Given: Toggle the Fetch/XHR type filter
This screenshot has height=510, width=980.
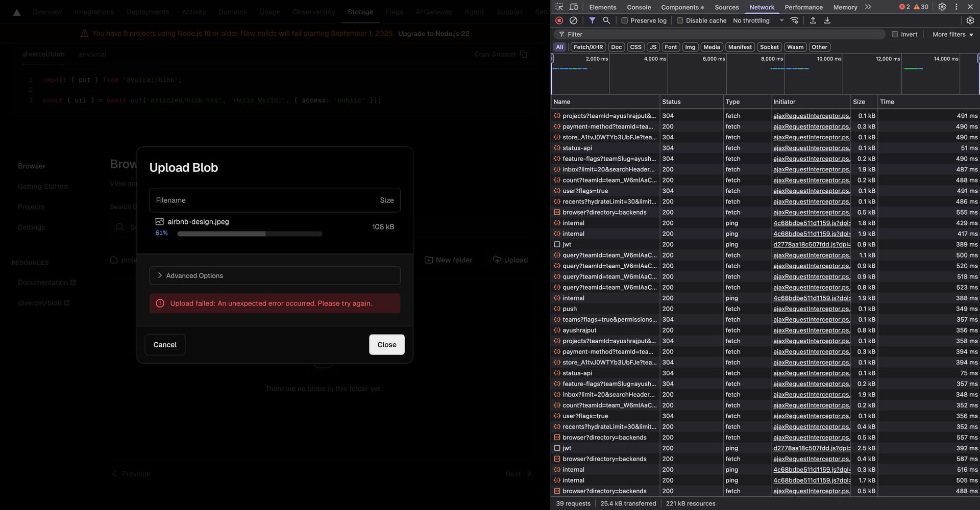Looking at the screenshot, I should 588,47.
